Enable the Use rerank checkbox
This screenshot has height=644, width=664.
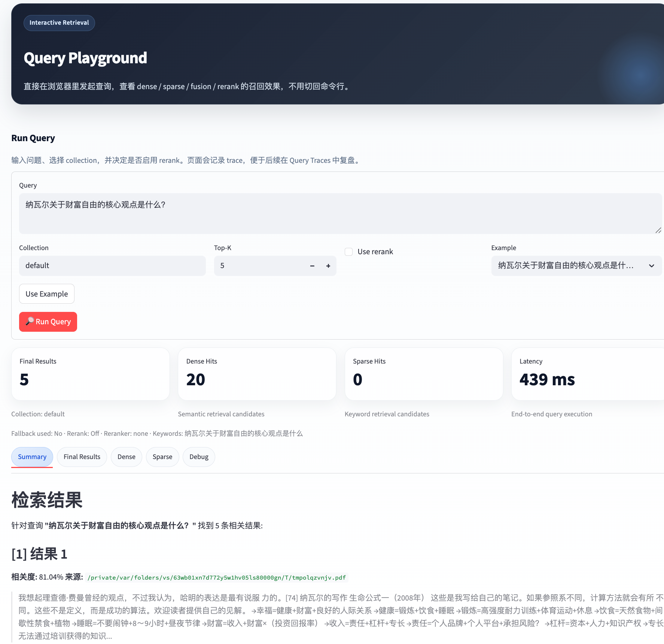coord(348,252)
